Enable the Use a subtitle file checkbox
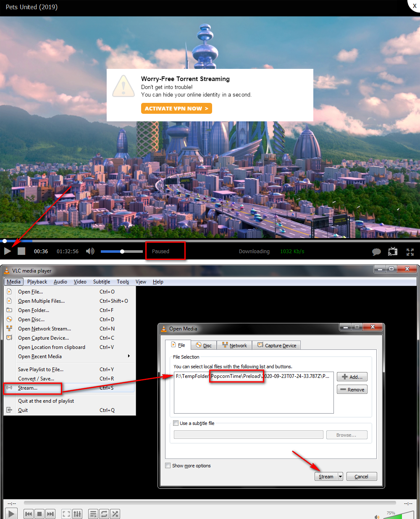Viewport: 420px width, 519px height. pos(176,423)
